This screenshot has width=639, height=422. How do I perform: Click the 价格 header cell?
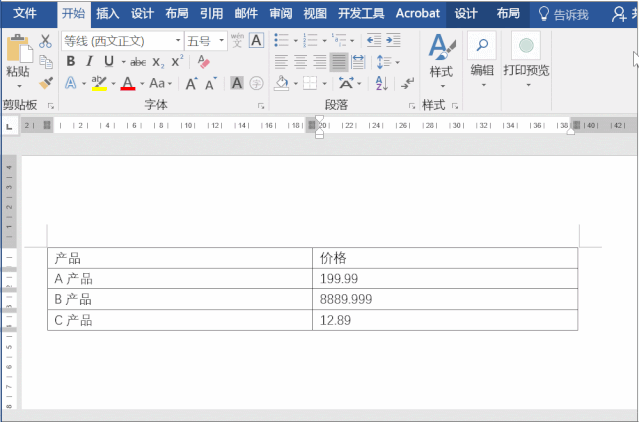coord(445,258)
